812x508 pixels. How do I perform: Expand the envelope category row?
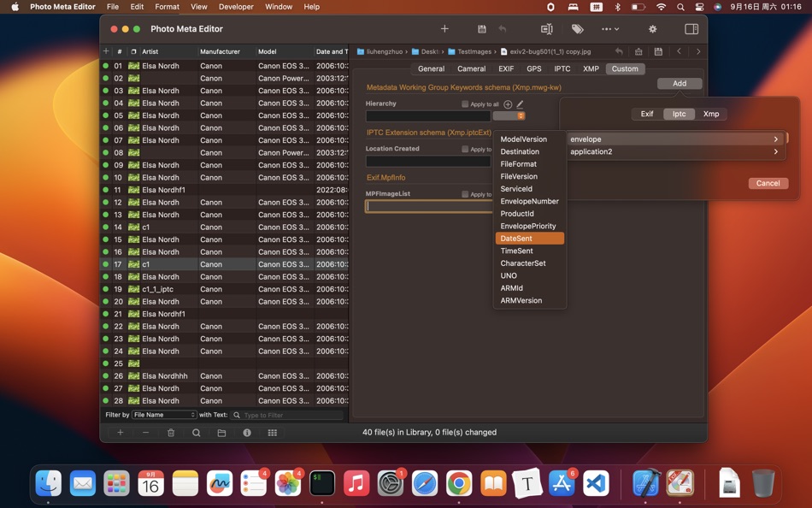click(675, 139)
